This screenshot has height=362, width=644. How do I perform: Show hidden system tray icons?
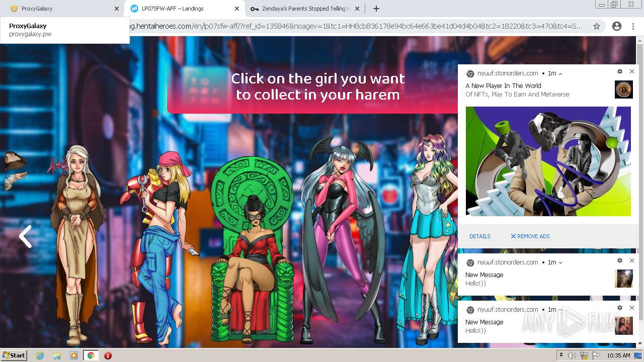coord(561,355)
